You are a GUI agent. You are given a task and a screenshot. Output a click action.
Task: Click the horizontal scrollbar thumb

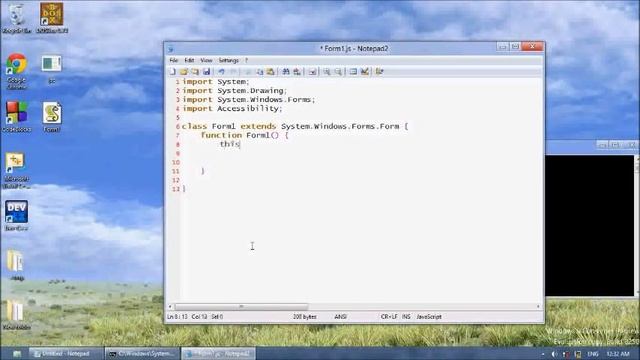tap(241, 307)
